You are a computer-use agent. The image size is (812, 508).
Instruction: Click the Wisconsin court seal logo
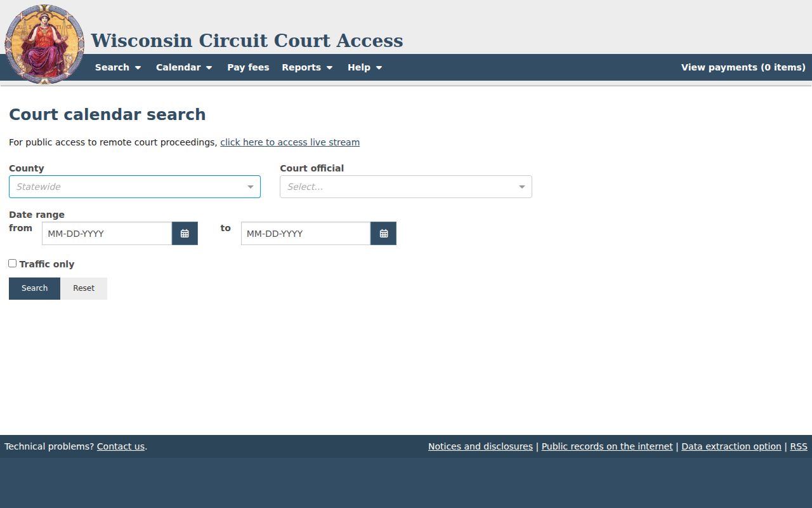click(44, 44)
